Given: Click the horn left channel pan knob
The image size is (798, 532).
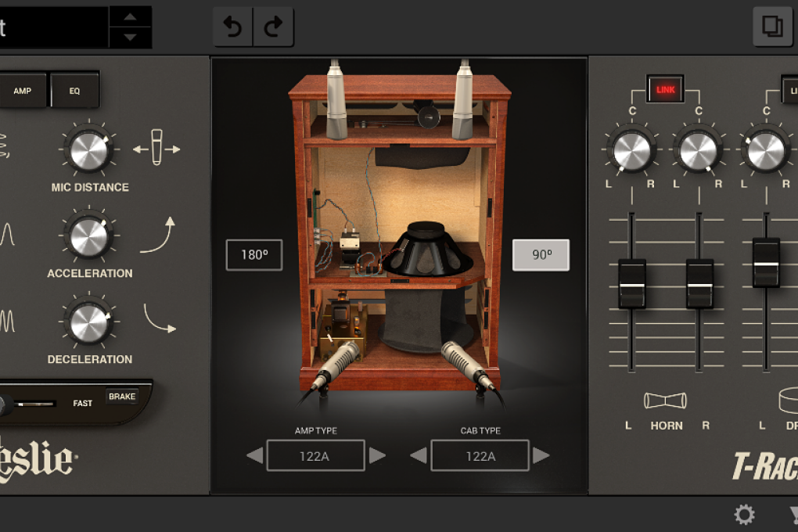Looking at the screenshot, I should pyautogui.click(x=631, y=150).
